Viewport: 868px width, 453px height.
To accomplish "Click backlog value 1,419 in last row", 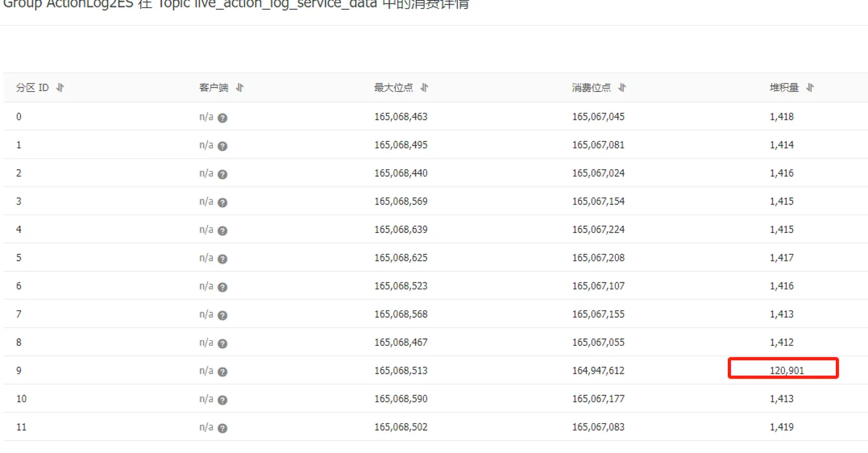I will click(x=781, y=427).
